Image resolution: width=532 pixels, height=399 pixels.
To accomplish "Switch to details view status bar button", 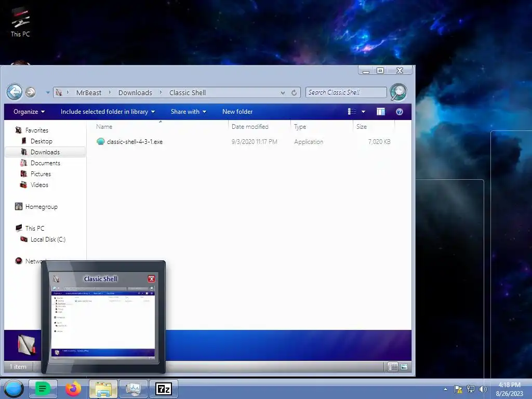I will 393,367.
